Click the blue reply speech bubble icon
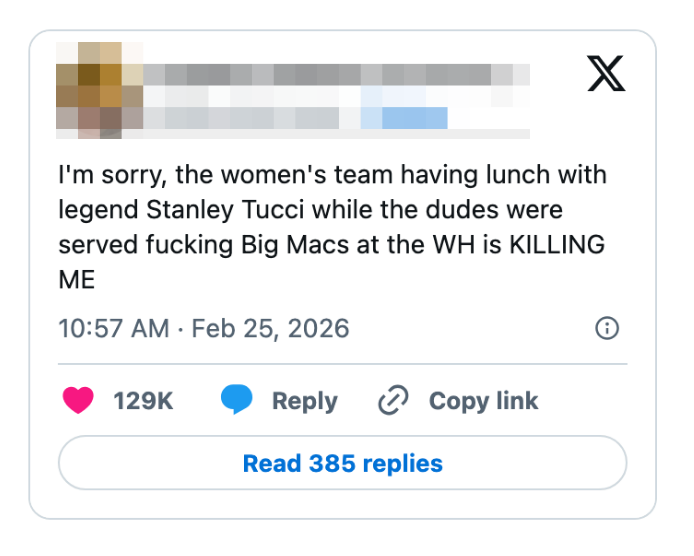The height and width of the screenshot is (556, 694). (236, 401)
